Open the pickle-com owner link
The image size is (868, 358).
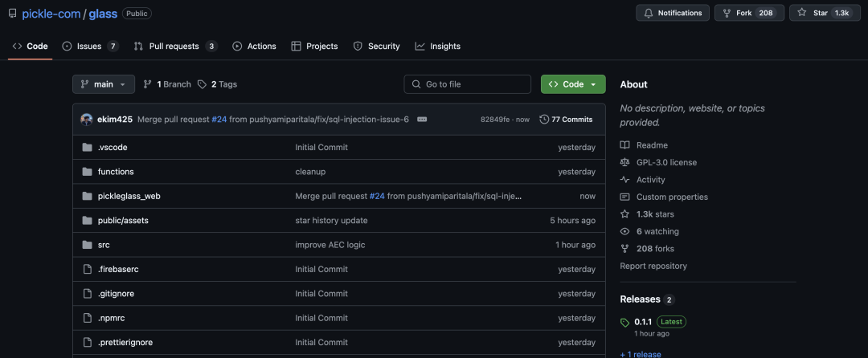click(51, 14)
